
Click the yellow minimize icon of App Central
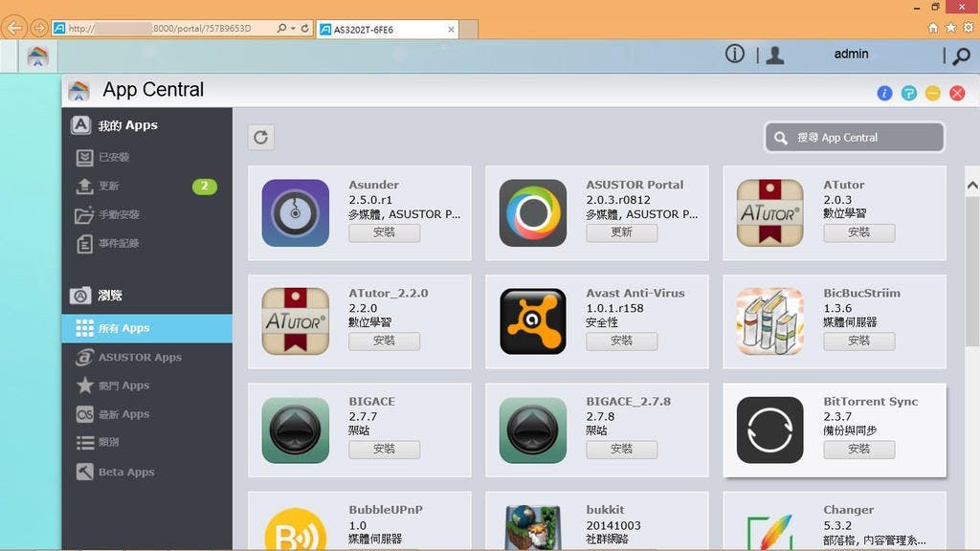[932, 93]
